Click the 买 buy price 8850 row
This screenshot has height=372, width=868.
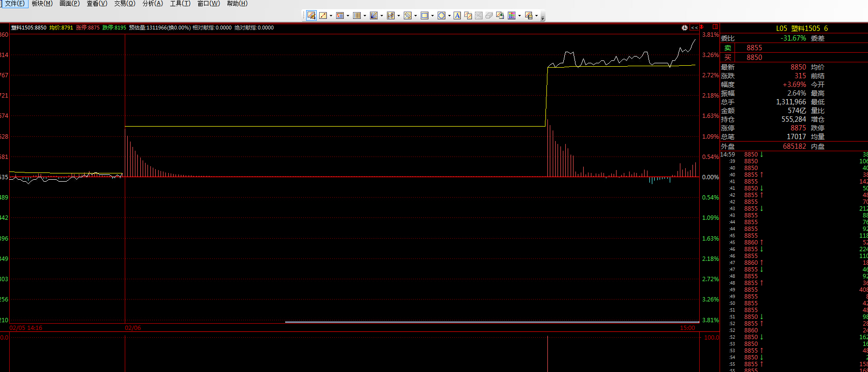(753, 57)
